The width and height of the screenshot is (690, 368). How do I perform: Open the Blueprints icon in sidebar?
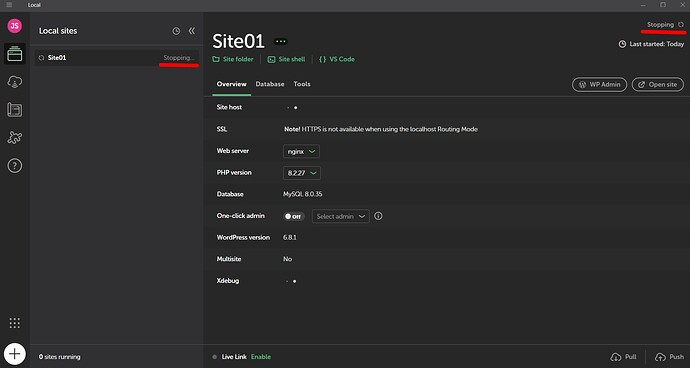tap(15, 110)
